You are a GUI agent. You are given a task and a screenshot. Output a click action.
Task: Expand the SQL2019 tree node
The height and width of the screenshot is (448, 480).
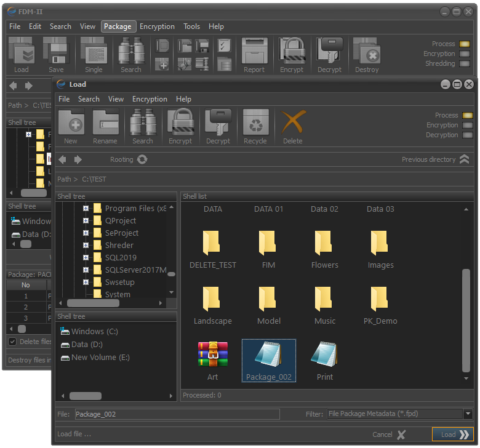point(86,257)
